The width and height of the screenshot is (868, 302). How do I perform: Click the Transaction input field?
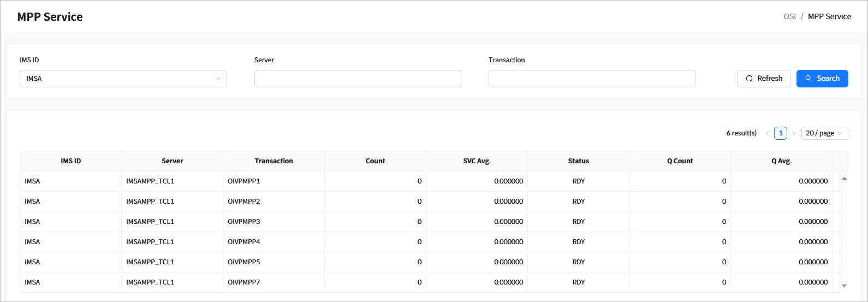[592, 79]
